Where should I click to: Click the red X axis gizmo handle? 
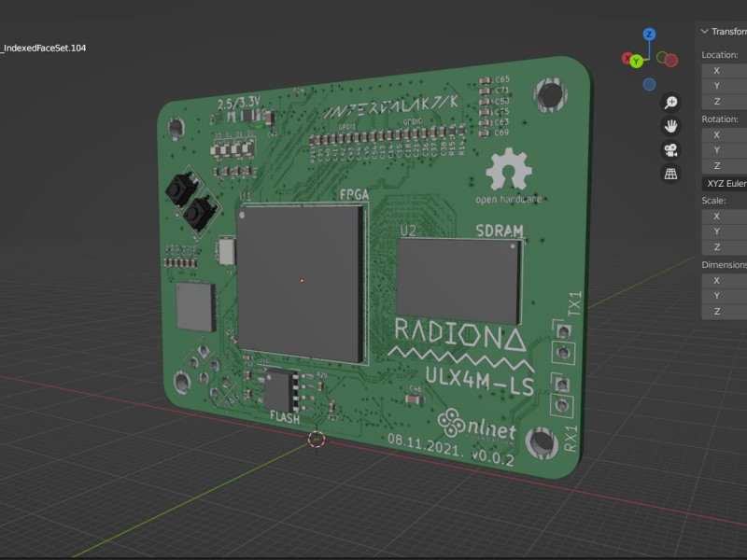(x=627, y=59)
